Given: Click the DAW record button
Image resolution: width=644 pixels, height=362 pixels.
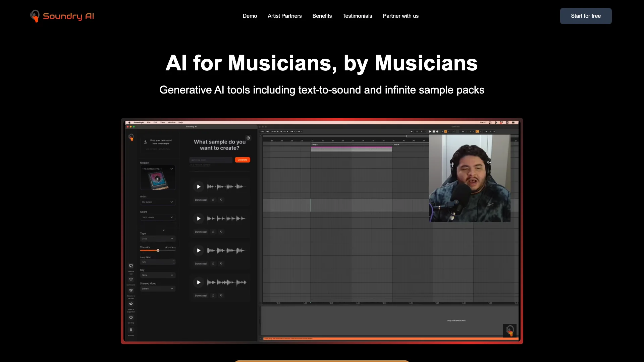Looking at the screenshot, I should tap(437, 132).
